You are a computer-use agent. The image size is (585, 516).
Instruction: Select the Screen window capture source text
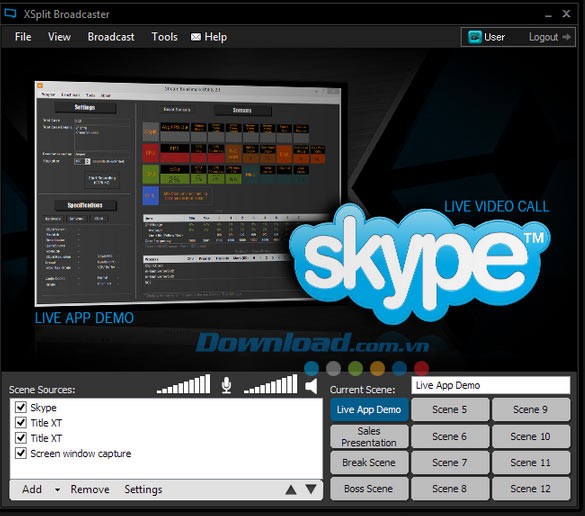[x=81, y=454]
